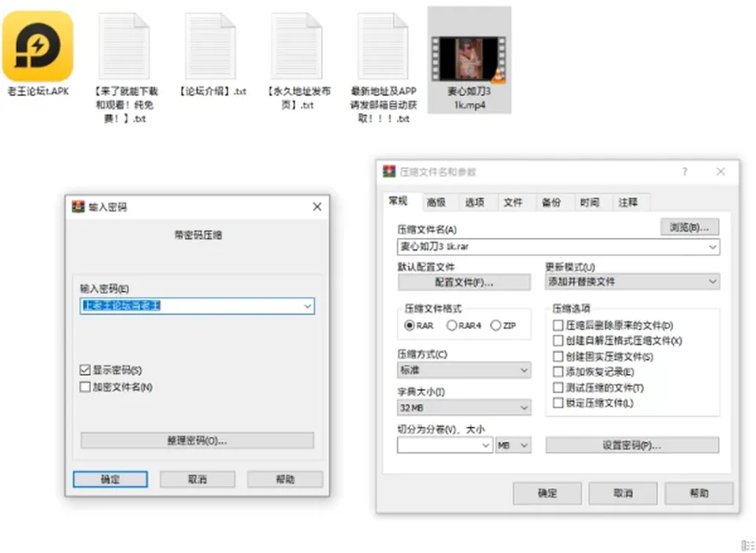Select the 【论坛介绍】.txt file icon
This screenshot has width=756, height=553.
210,46
